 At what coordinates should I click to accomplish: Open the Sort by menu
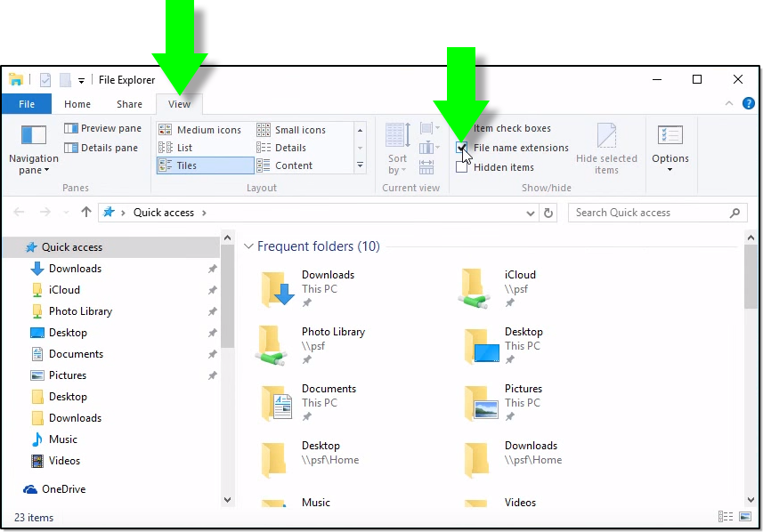point(397,149)
